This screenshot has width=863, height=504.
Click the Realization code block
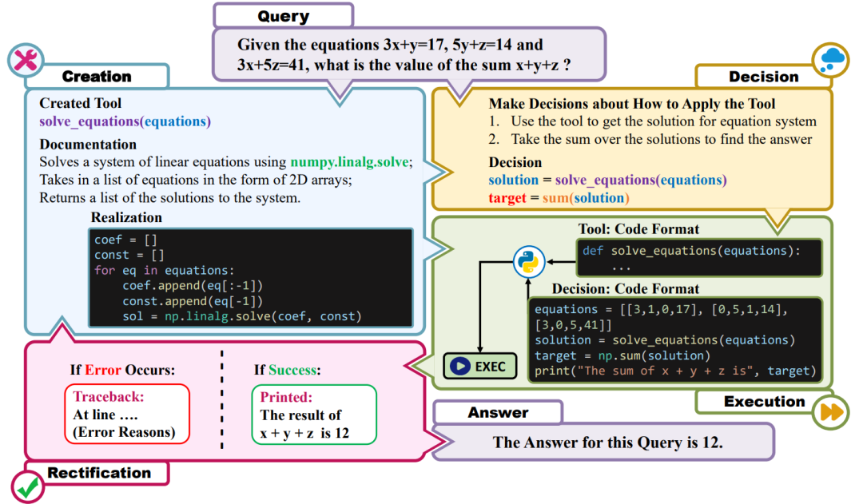[251, 278]
